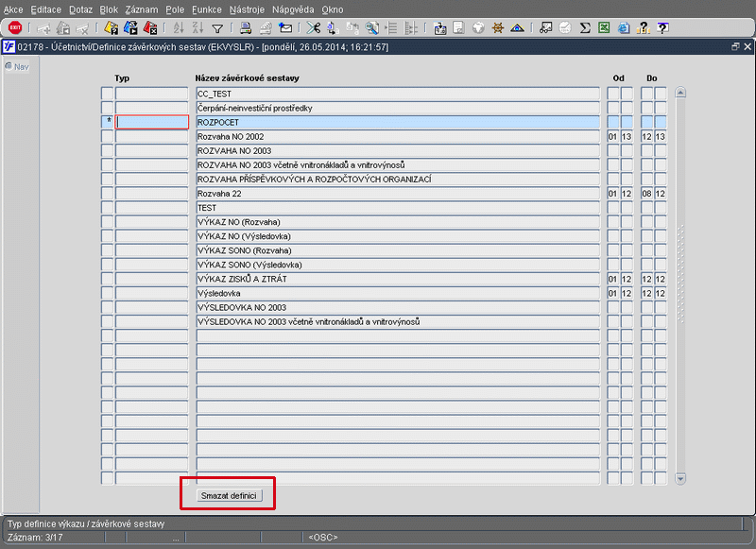
Task: Click the list indent icon
Action: point(391,28)
